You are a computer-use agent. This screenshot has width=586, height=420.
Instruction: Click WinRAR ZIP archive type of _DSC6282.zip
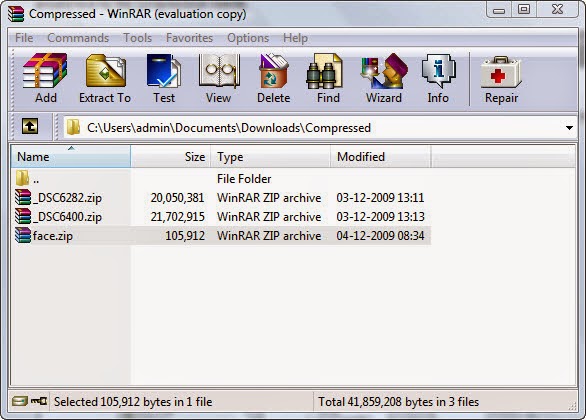(269, 198)
